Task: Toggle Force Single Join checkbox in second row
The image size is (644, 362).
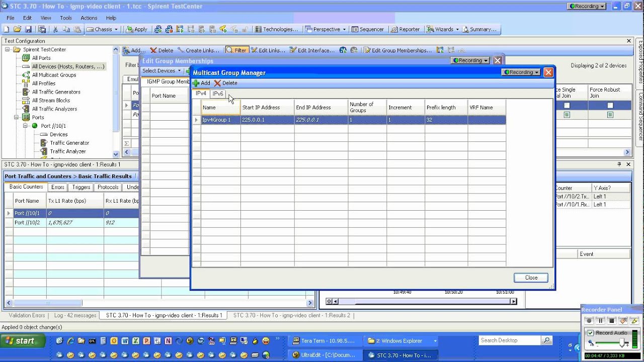Action: [567, 115]
